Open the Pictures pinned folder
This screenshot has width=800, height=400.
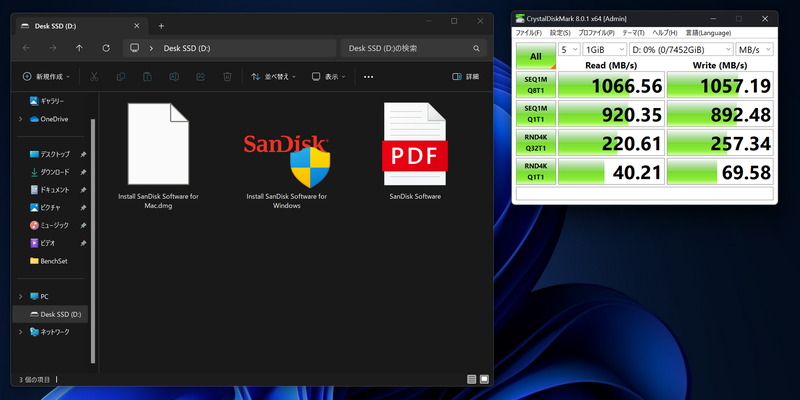[45, 208]
